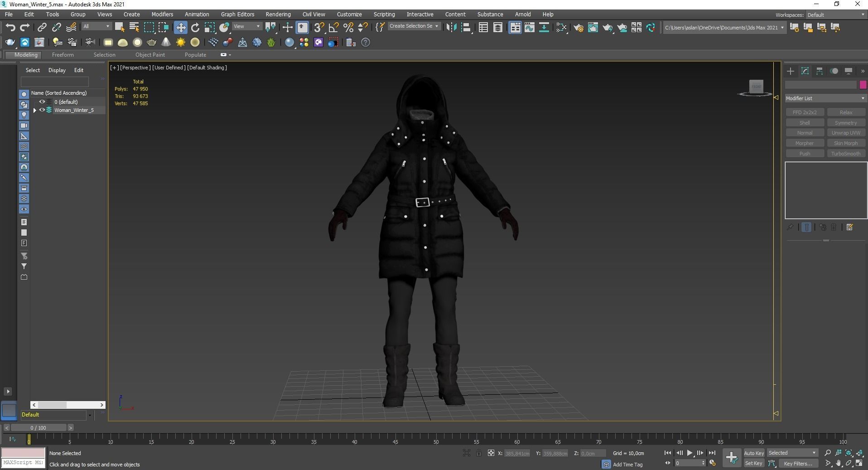Viewport: 868px width, 470px height.
Task: Click the pink object color swatch
Action: click(x=863, y=85)
